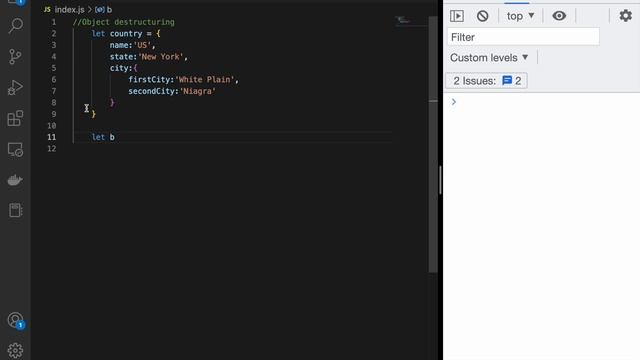The height and width of the screenshot is (360, 640).
Task: Open the Search view in activity bar
Action: (16, 26)
